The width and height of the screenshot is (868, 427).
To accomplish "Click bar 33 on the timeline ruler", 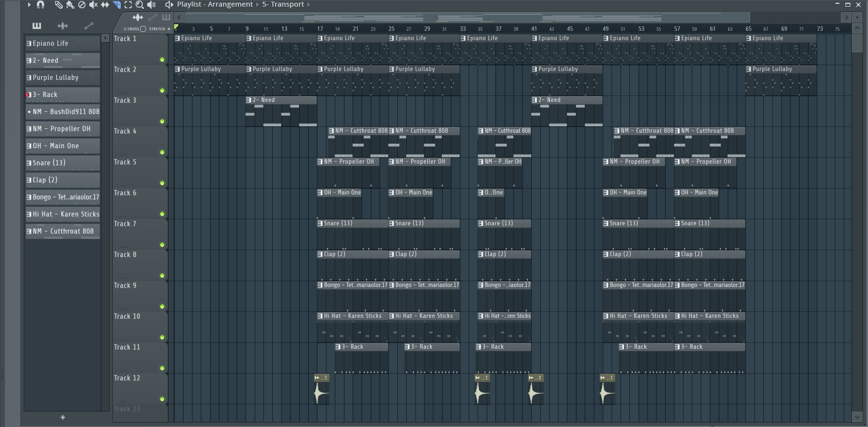I will click(x=463, y=29).
